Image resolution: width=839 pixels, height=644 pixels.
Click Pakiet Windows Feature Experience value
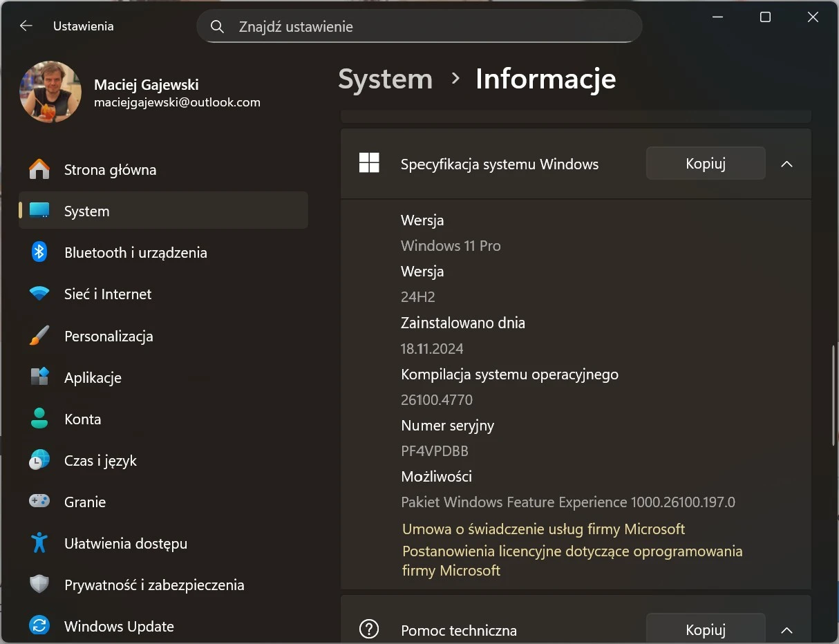568,502
